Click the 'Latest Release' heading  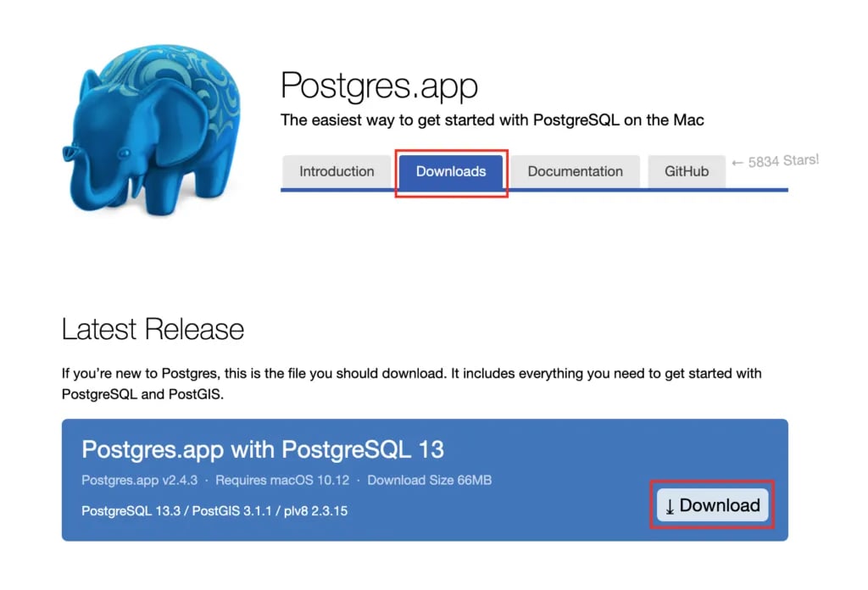pyautogui.click(x=153, y=329)
